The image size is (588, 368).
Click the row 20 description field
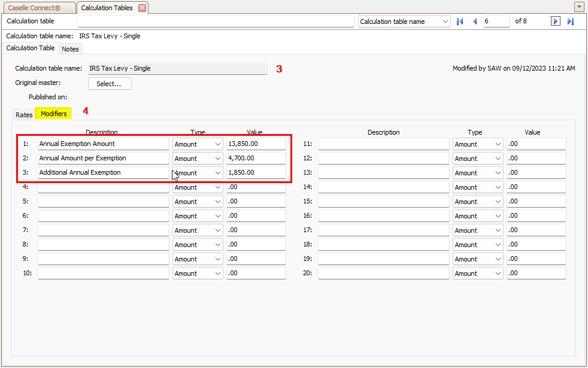pos(384,273)
